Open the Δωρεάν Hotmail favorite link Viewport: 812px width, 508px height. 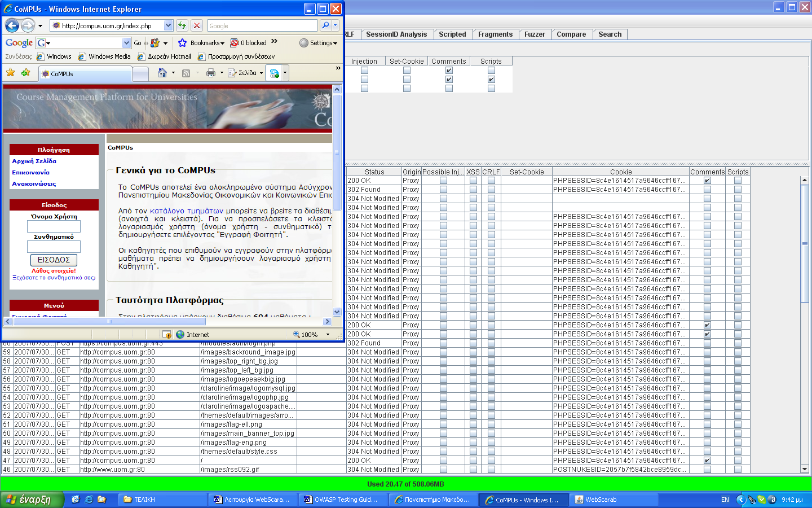(x=164, y=56)
